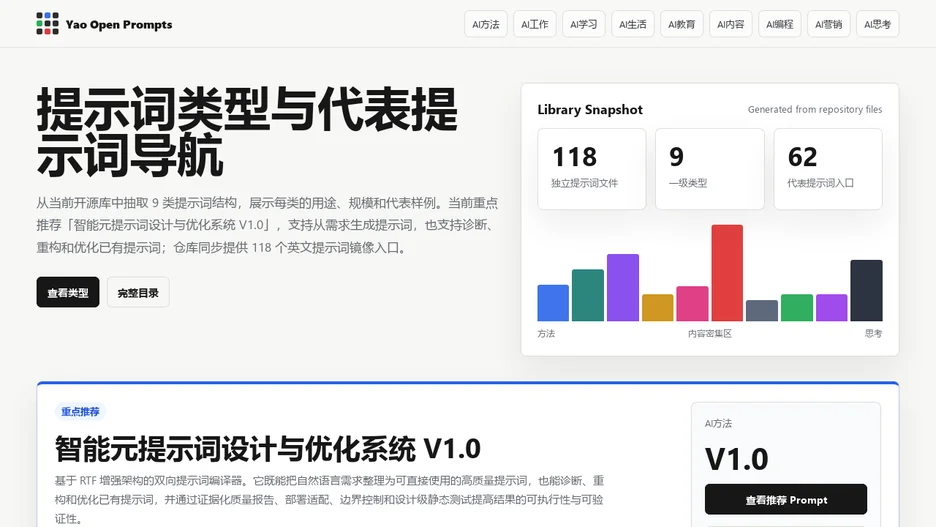
Task: Click the 思考 chart axis label
Action: pos(873,334)
